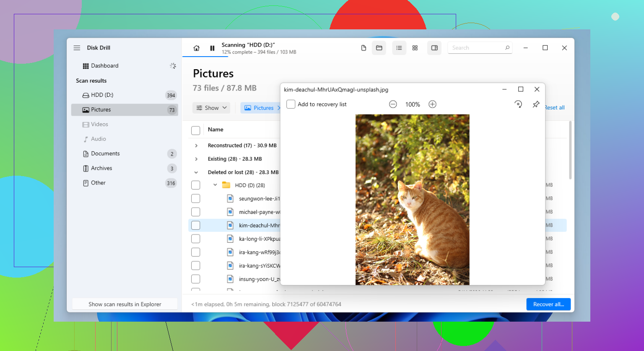Tick the select-all checkbox by Name
Screen dimensions: 644x351
pos(195,130)
